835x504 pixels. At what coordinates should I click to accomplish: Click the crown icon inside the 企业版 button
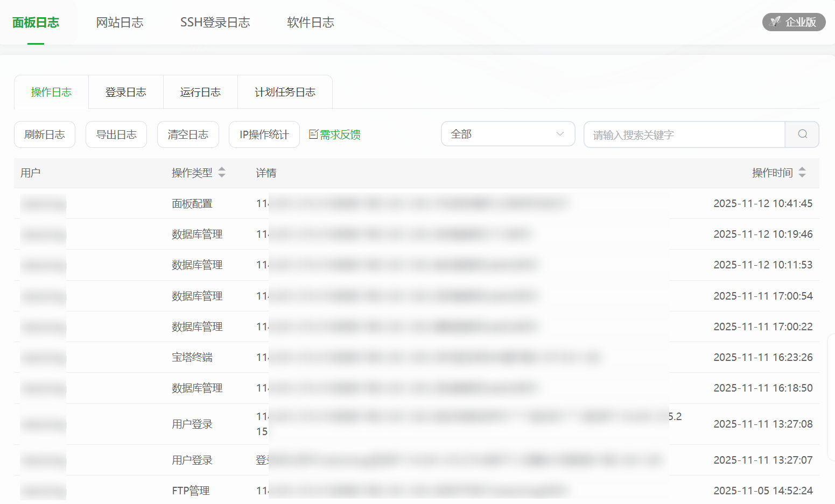(x=775, y=22)
